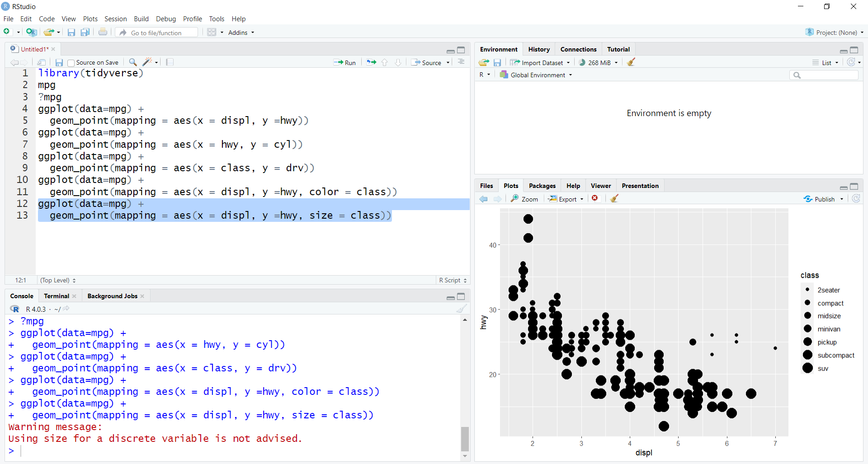Click the Go to previous section up arrow

(x=385, y=62)
